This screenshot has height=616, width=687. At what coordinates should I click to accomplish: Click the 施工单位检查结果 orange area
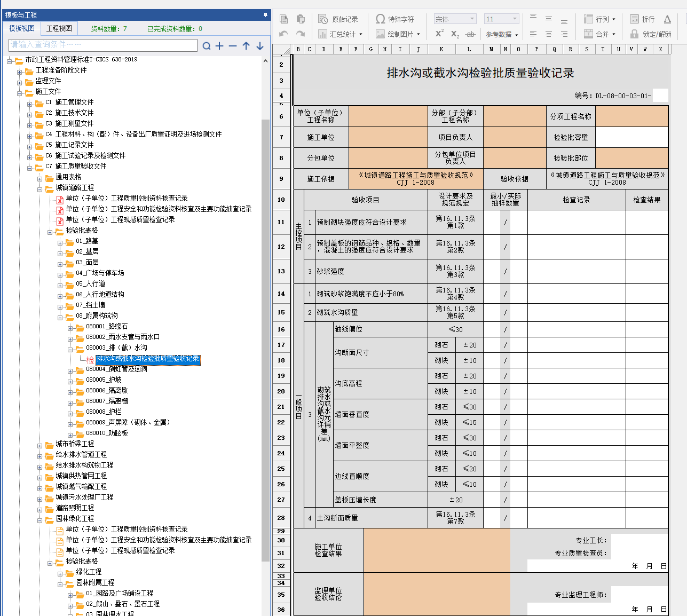tap(437, 550)
